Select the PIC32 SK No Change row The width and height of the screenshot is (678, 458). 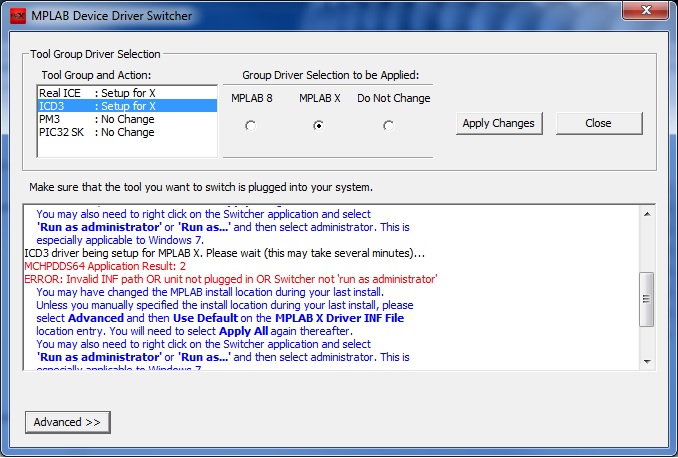click(127, 132)
